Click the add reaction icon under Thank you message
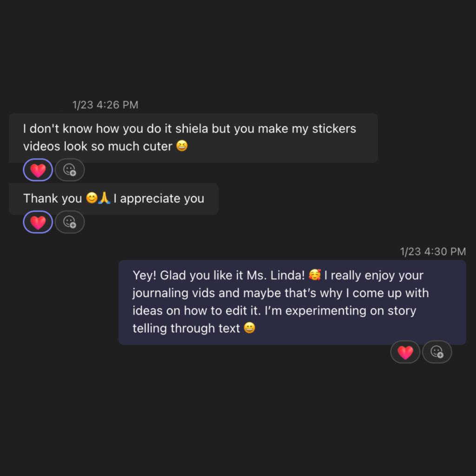The height and width of the screenshot is (476, 476). point(70,222)
